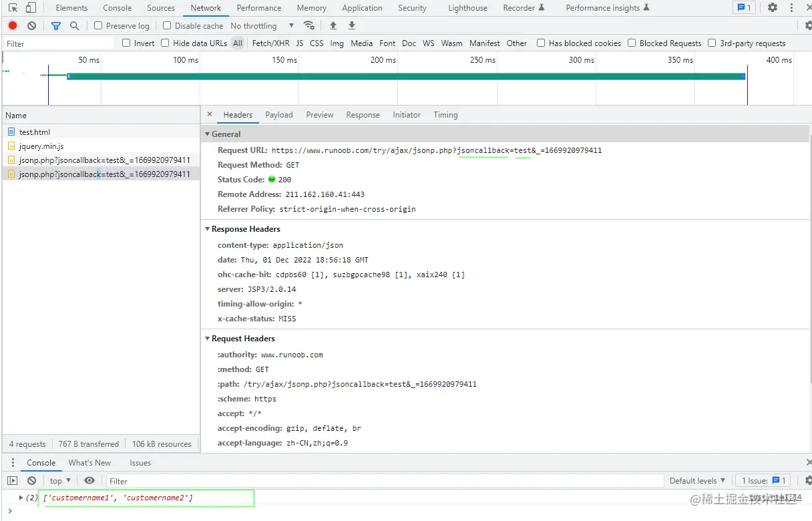Open the Payload tab

(x=279, y=115)
